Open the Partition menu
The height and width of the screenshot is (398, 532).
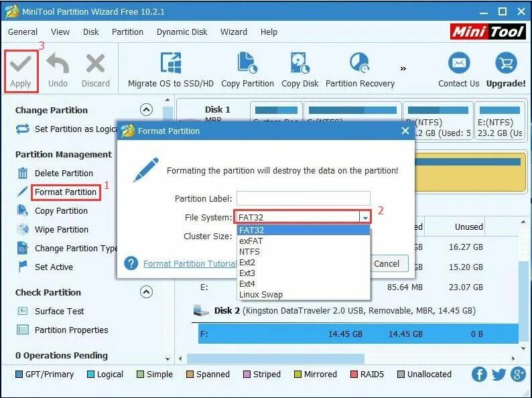[127, 32]
